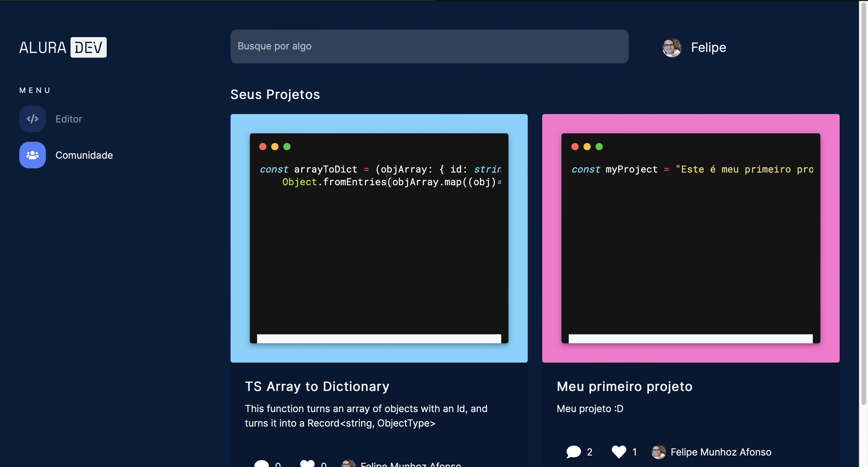Open the Comunidade people icon
Image resolution: width=868 pixels, height=467 pixels.
(32, 155)
